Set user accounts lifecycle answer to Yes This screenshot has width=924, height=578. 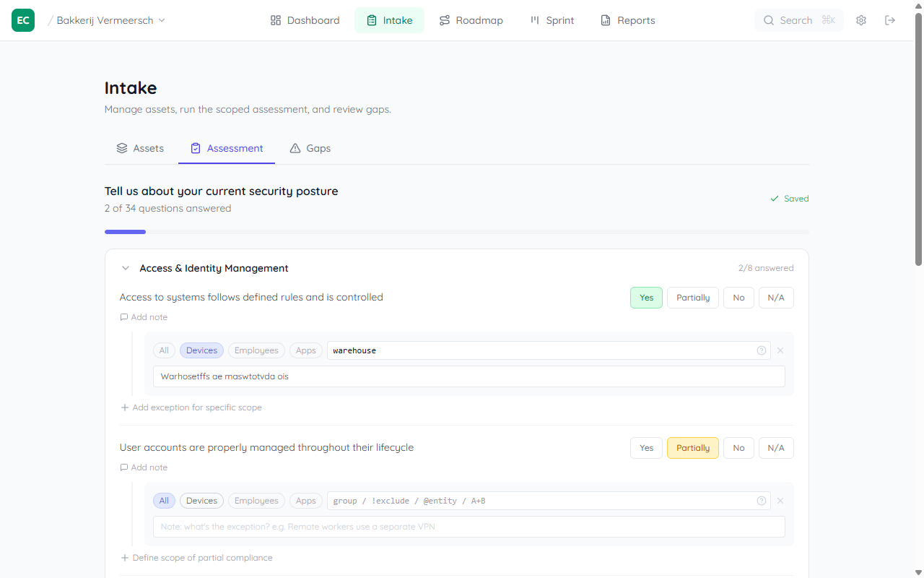pyautogui.click(x=646, y=448)
